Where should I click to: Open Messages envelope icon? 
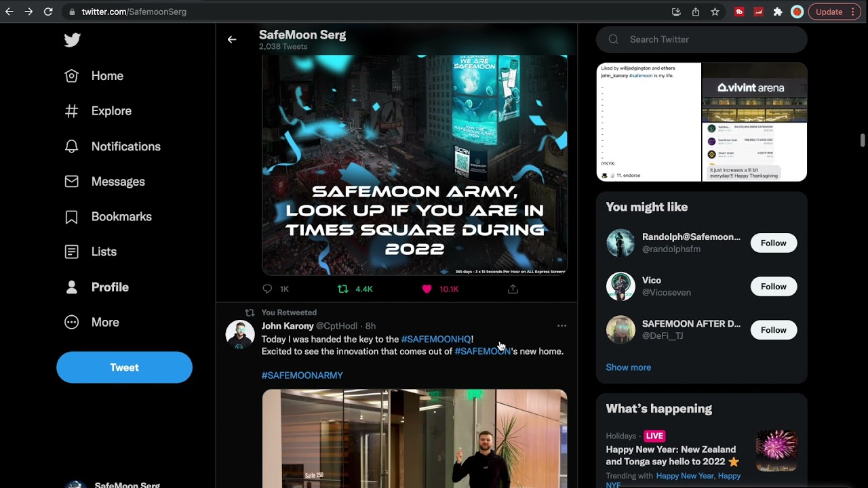click(x=71, y=182)
